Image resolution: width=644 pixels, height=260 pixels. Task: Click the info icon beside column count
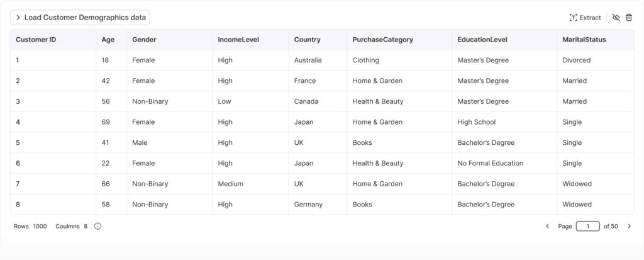(x=97, y=226)
